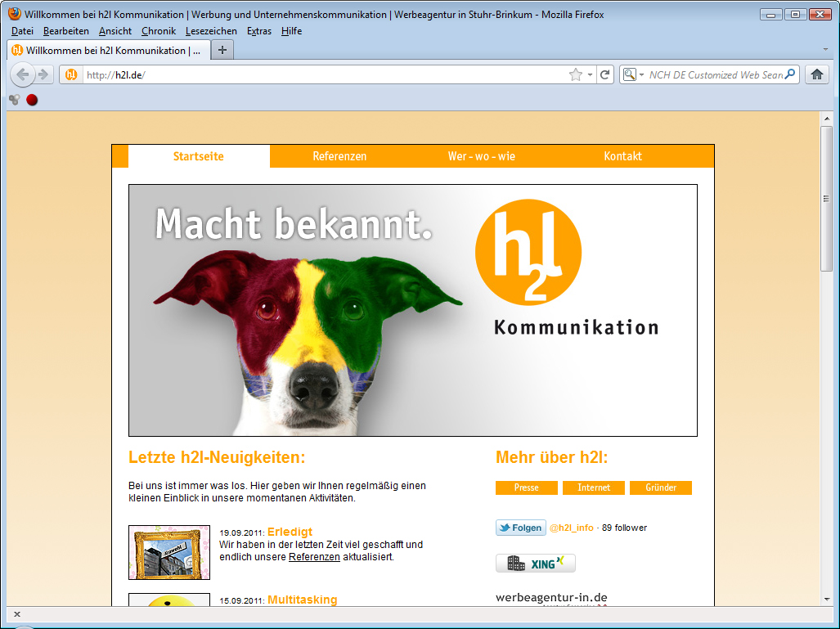The height and width of the screenshot is (629, 840).
Task: Click the Letzte h2l-Neuigkeiten heading
Action: [x=217, y=457]
